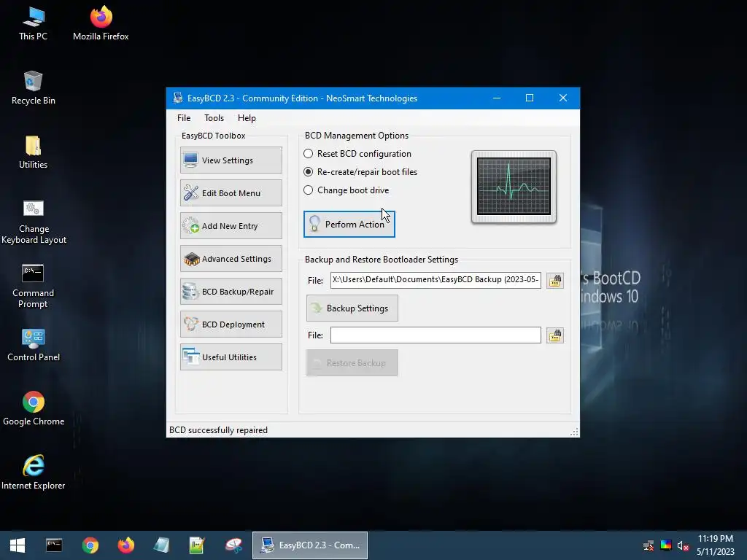The width and height of the screenshot is (747, 560).
Task: Click the muted volume tray icon
Action: point(683,545)
